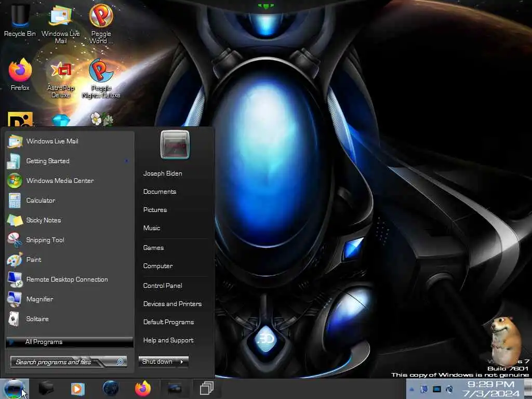Launch AstroPop Deluxe desktop icon
This screenshot has height=399, width=532.
coord(60,79)
